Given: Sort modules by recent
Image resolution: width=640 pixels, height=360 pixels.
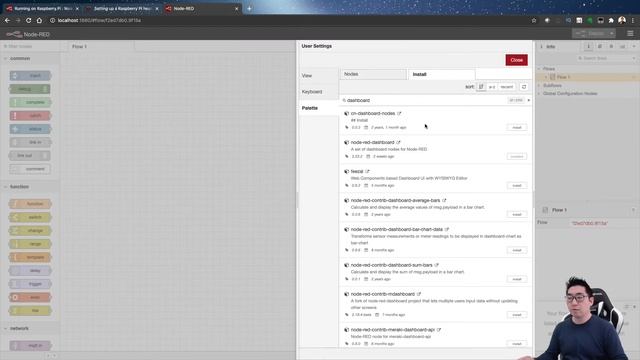Looking at the screenshot, I should pyautogui.click(x=507, y=87).
